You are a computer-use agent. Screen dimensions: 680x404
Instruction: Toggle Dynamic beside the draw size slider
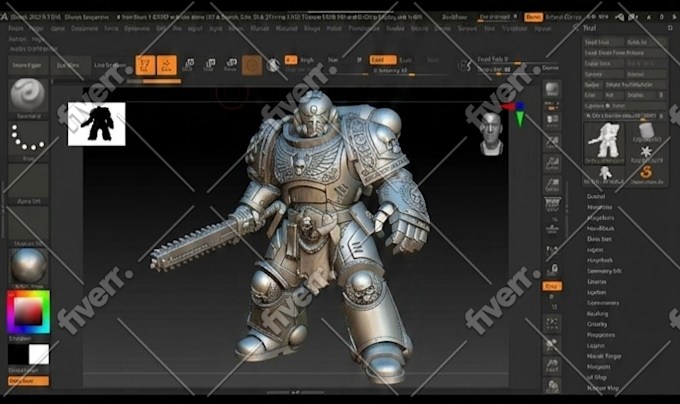pos(550,68)
